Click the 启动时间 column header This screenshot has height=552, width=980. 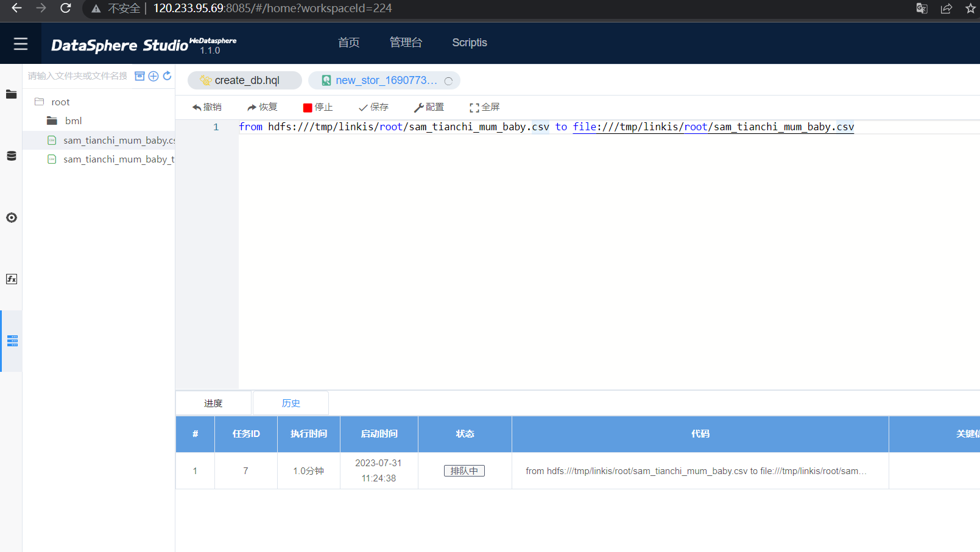click(379, 434)
